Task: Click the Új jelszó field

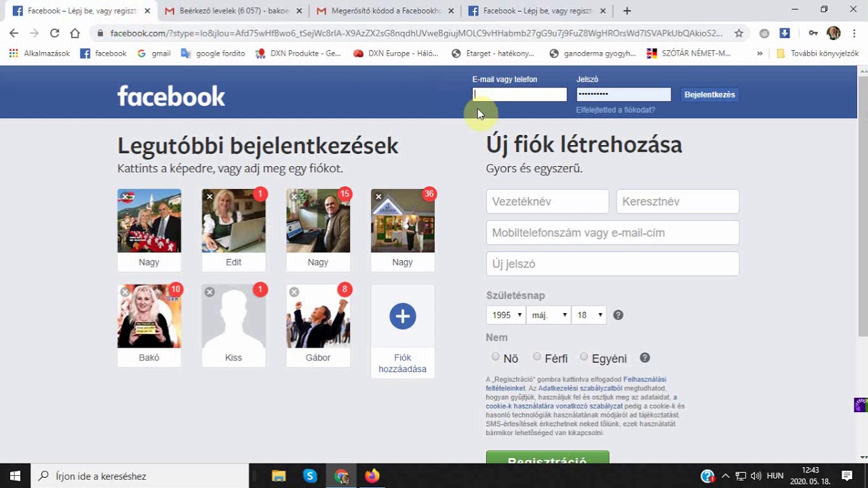Action: tap(612, 264)
